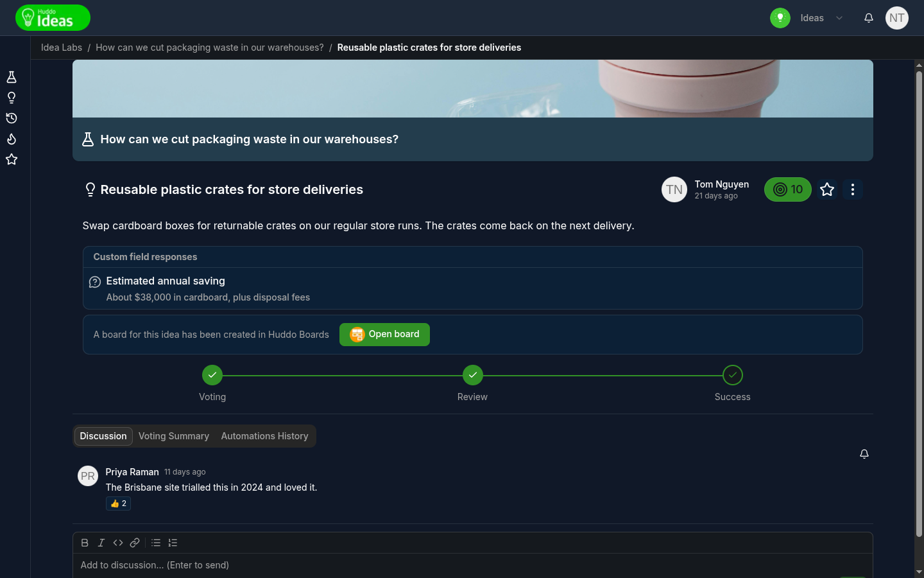This screenshot has width=924, height=578.
Task: Open Priya Raman's PR avatar
Action: [88, 476]
